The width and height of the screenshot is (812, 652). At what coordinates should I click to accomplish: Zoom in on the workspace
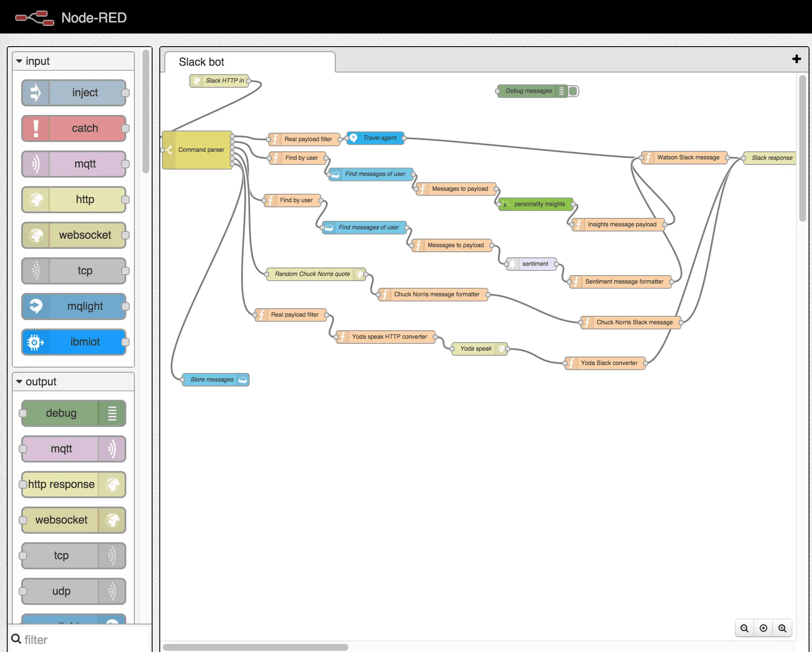tap(783, 628)
